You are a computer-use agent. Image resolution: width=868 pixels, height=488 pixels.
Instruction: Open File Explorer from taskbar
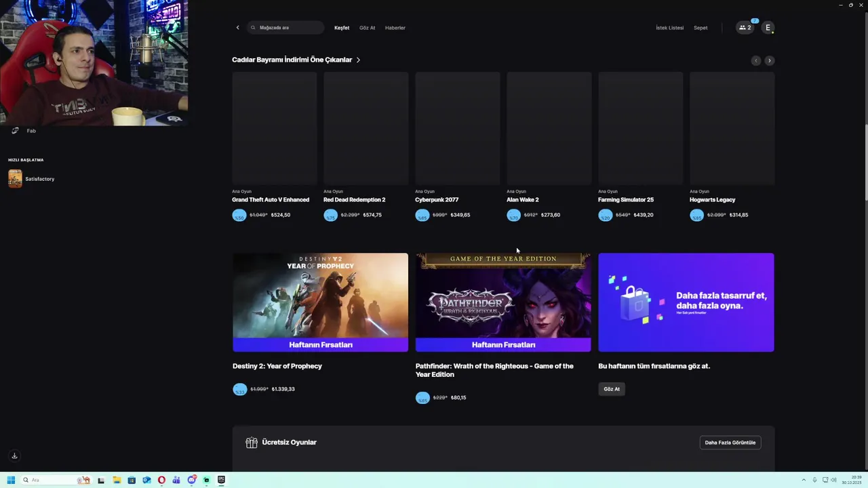point(117,480)
